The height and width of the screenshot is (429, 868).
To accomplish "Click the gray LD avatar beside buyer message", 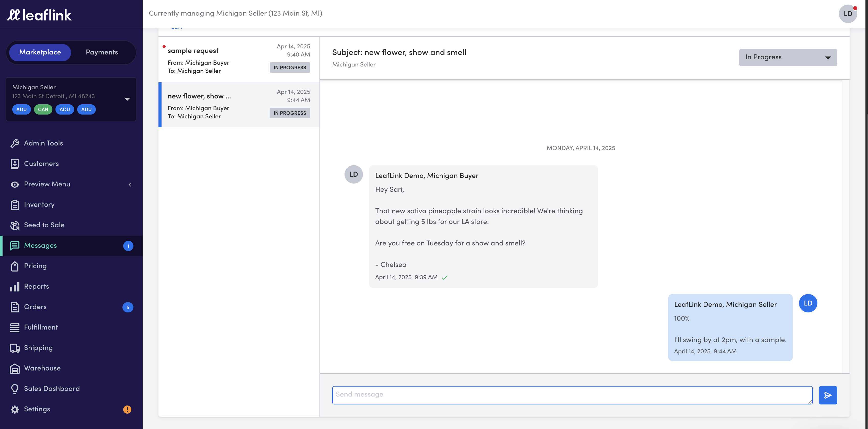I will click(x=353, y=174).
